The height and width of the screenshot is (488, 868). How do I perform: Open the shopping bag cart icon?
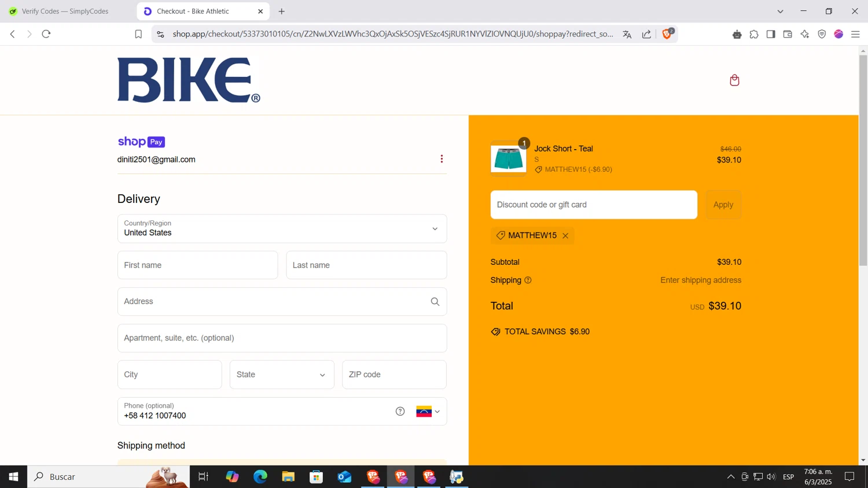coord(734,80)
